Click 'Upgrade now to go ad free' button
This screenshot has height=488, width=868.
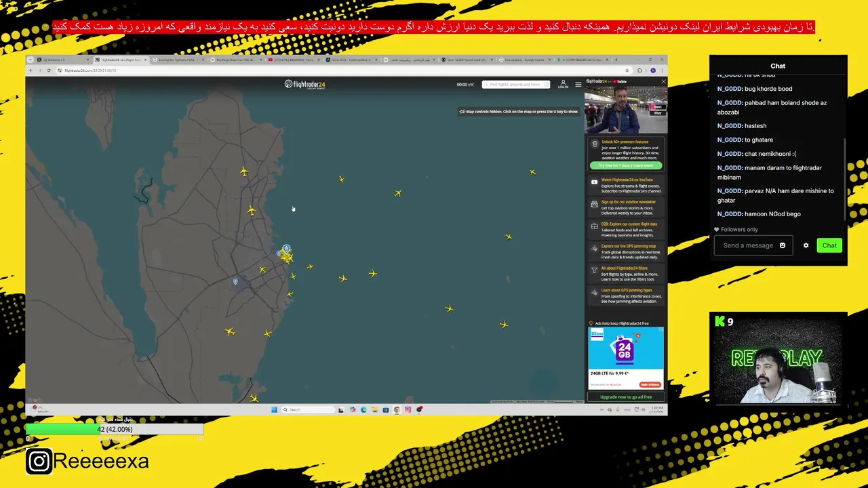(626, 397)
